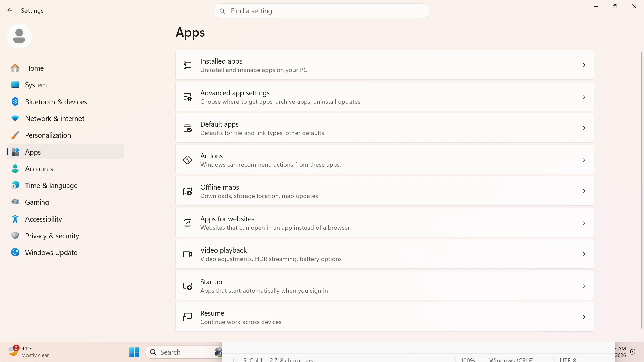Open Offline maps title
Image resolution: width=644 pixels, height=362 pixels.
tap(220, 187)
